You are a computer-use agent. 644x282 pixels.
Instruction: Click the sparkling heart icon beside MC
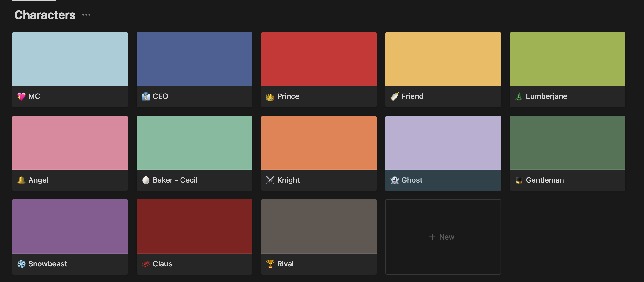point(21,96)
